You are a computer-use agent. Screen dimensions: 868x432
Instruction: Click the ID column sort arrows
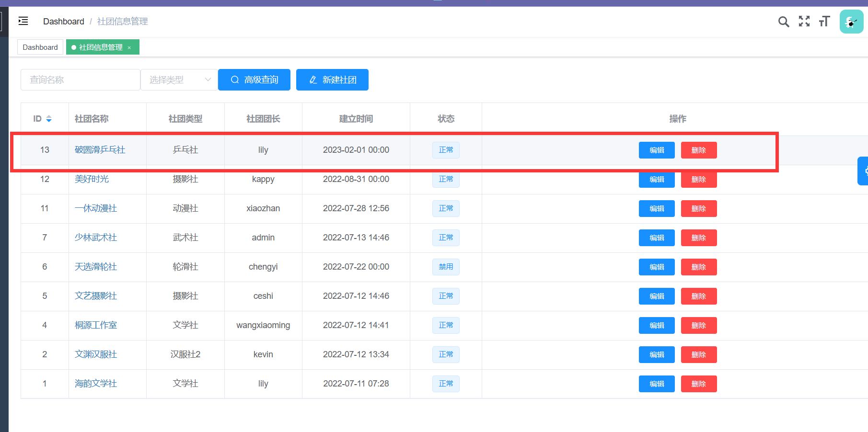pyautogui.click(x=48, y=119)
